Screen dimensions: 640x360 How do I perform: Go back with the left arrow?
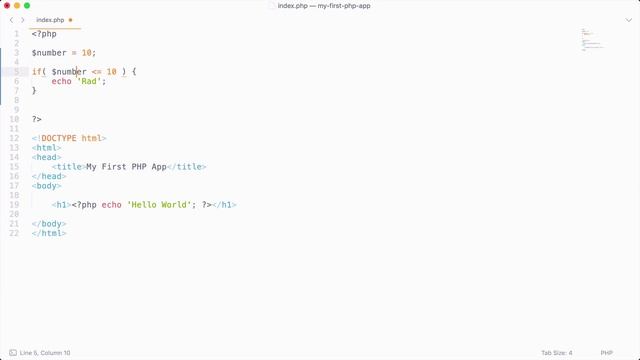(x=11, y=20)
